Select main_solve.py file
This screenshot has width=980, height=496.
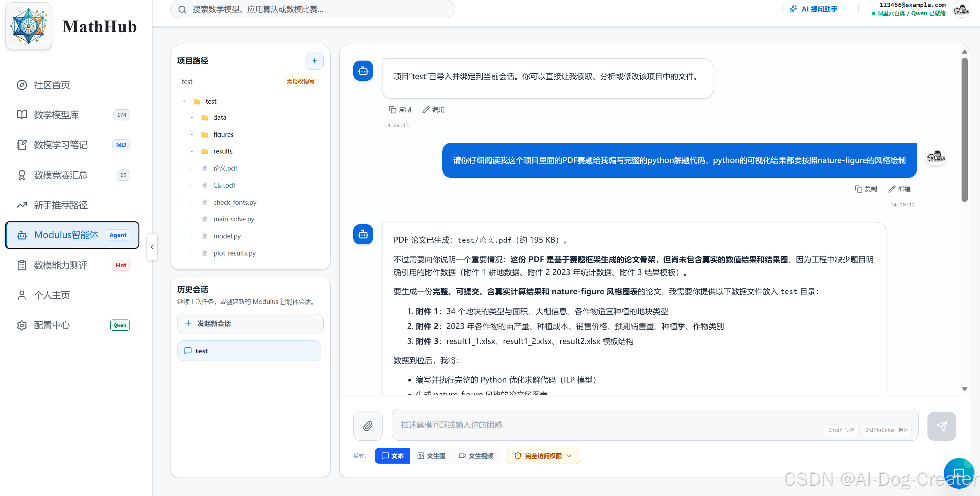(x=234, y=219)
